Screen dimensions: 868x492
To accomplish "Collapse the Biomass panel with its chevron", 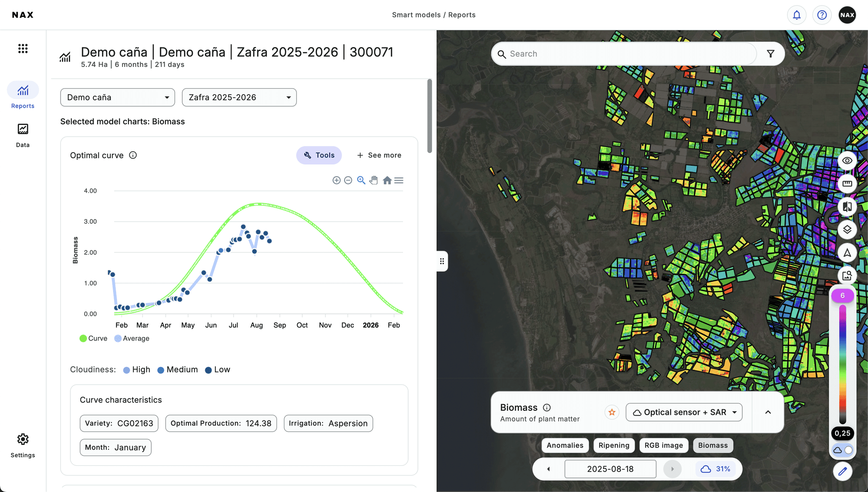I will pyautogui.click(x=767, y=412).
